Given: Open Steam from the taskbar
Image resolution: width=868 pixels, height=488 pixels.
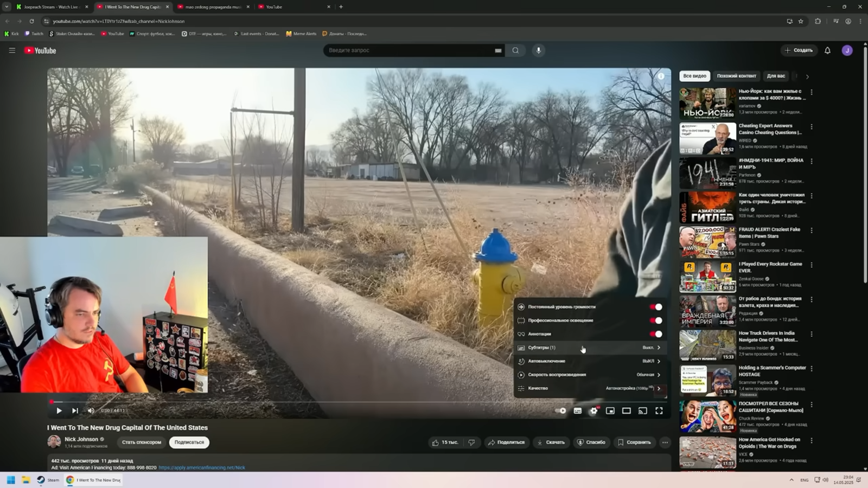Looking at the screenshot, I should 48,480.
